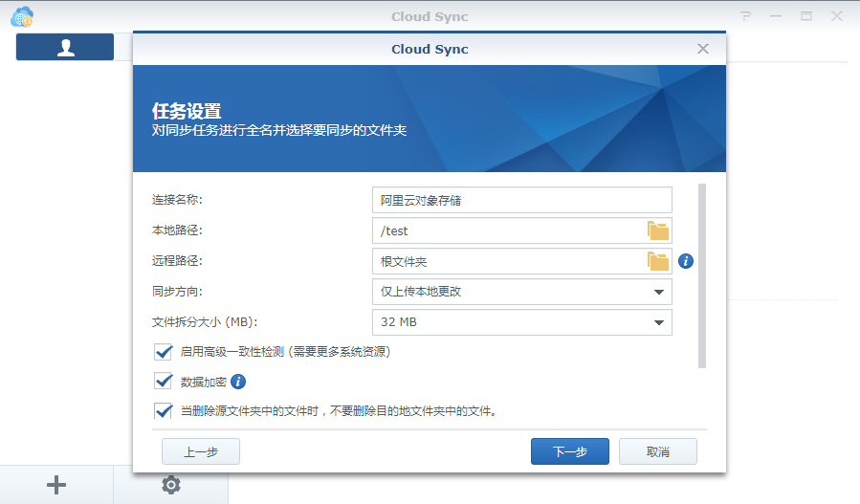Cancel the wizard with 取消
Screen dimensions: 860x504
point(658,451)
